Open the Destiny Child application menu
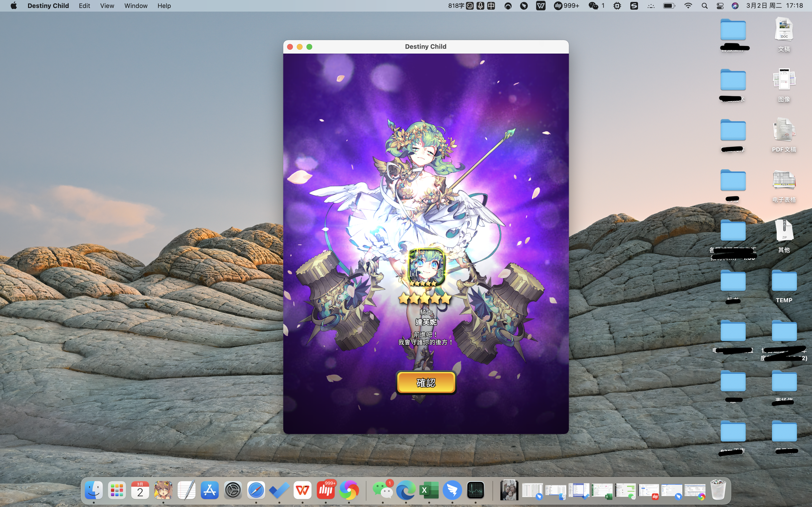 48,6
